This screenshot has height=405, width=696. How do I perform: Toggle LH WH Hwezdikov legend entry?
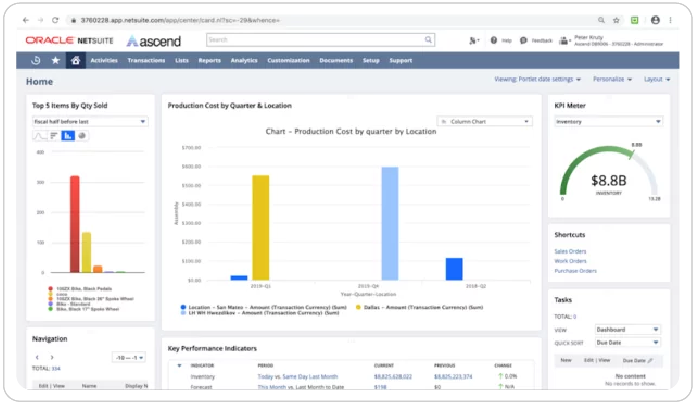point(260,313)
